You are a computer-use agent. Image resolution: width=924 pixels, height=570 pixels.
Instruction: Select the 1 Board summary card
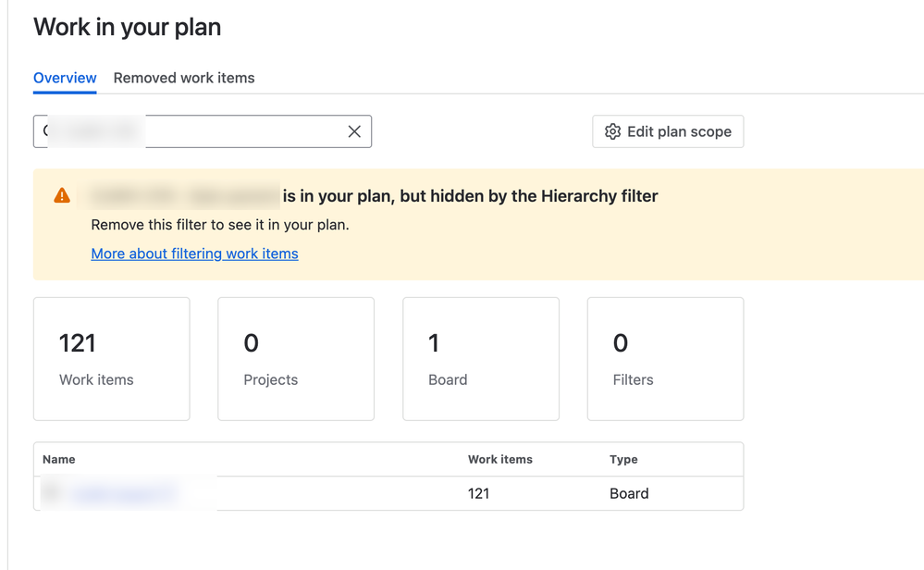click(x=481, y=359)
